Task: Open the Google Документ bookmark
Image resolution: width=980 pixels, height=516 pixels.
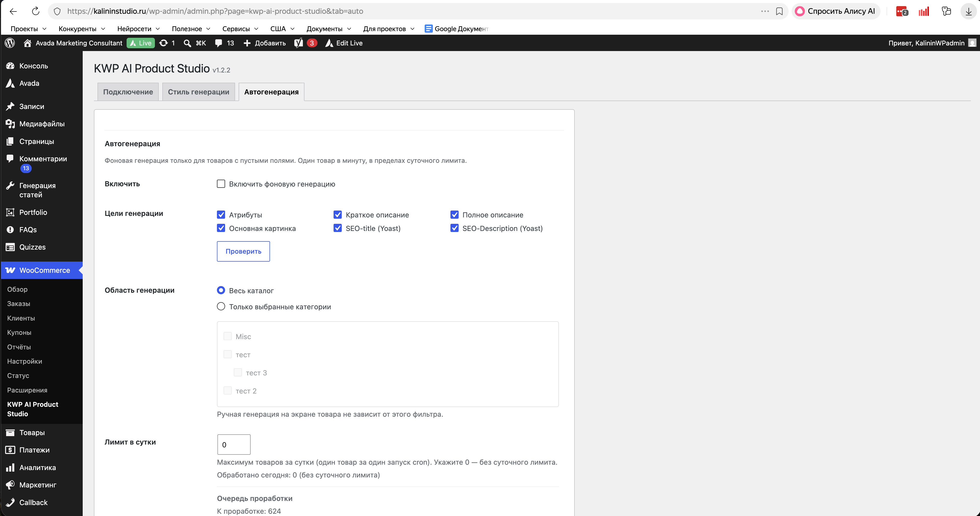Action: (x=457, y=29)
